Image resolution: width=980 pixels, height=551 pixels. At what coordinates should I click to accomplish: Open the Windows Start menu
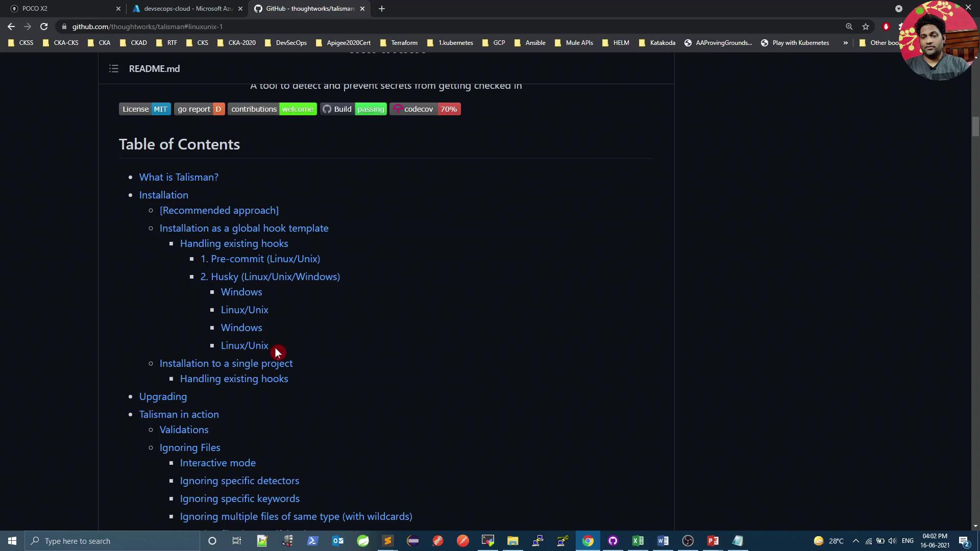coord(12,541)
